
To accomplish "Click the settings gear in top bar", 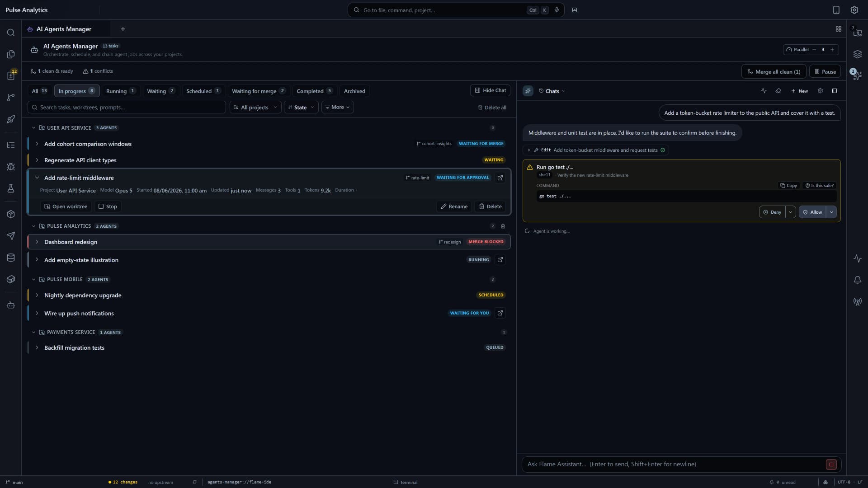I will pos(854,10).
